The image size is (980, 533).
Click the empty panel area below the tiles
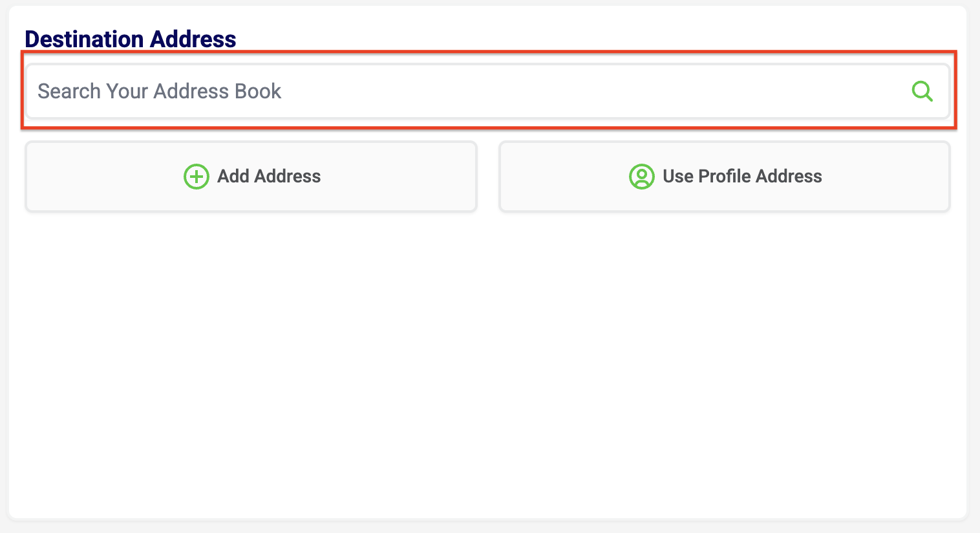[490, 356]
